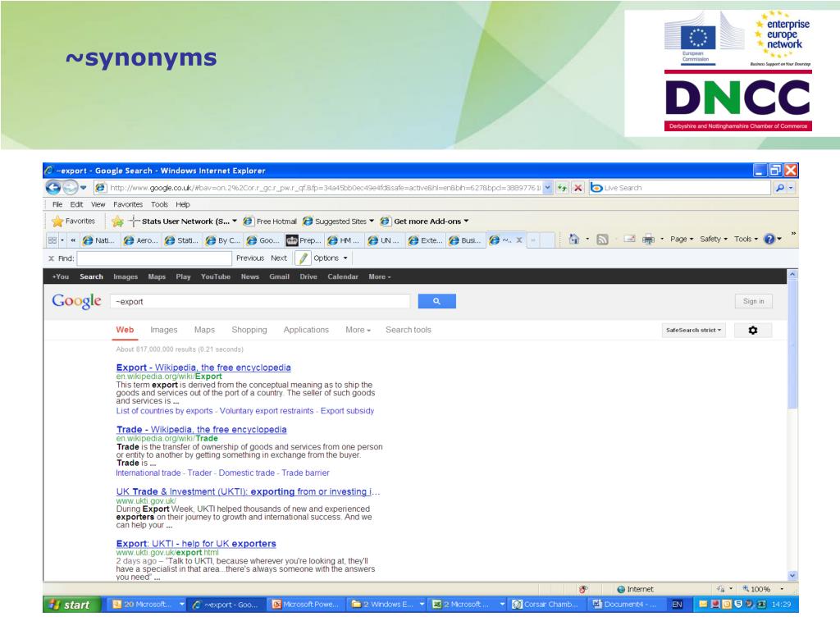Image resolution: width=840 pixels, height=630 pixels.
Task: Open Export: UKTI - help for UK exporters
Action: click(196, 544)
